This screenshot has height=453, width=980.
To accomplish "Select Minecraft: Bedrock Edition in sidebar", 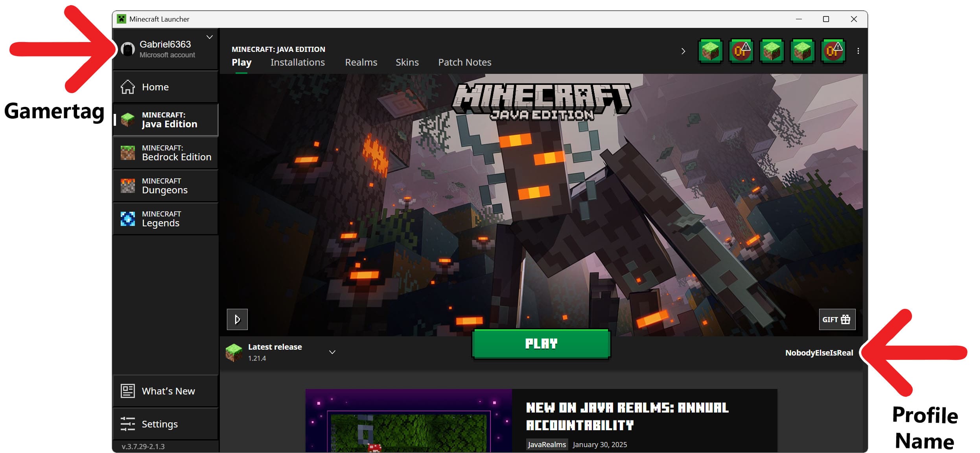I will 165,153.
